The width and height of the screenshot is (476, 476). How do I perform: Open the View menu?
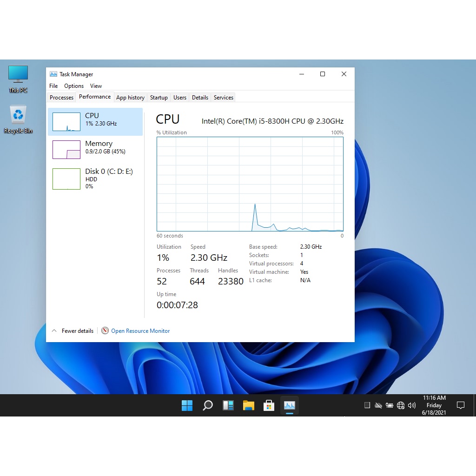96,86
